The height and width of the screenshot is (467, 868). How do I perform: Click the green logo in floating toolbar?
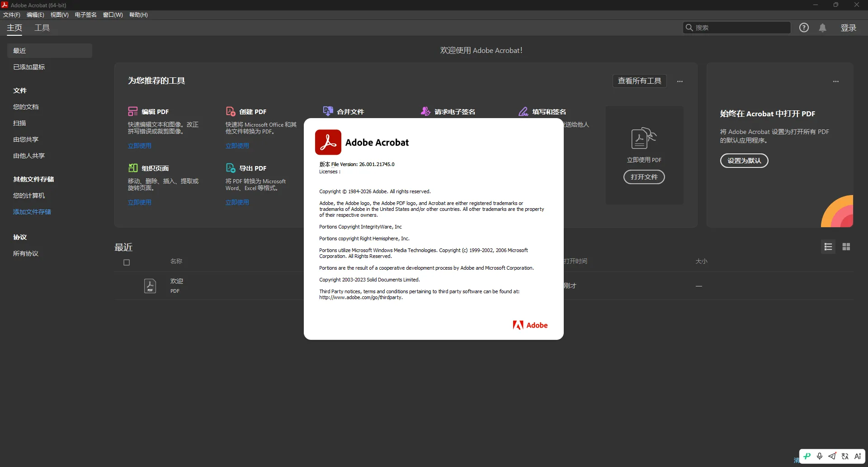point(807,456)
